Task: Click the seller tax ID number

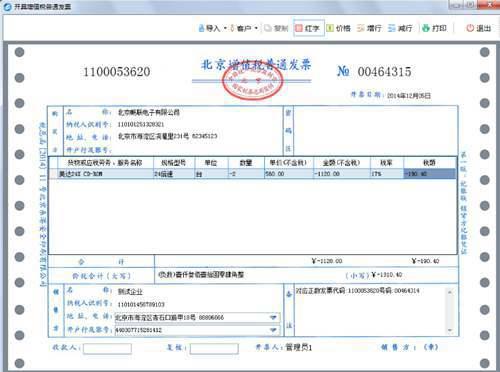Action: [x=141, y=305]
